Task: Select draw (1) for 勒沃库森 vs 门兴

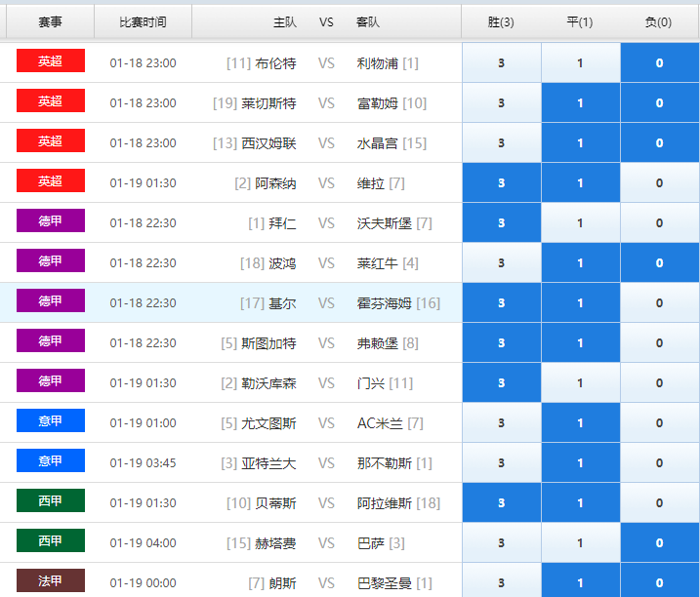Action: click(580, 382)
